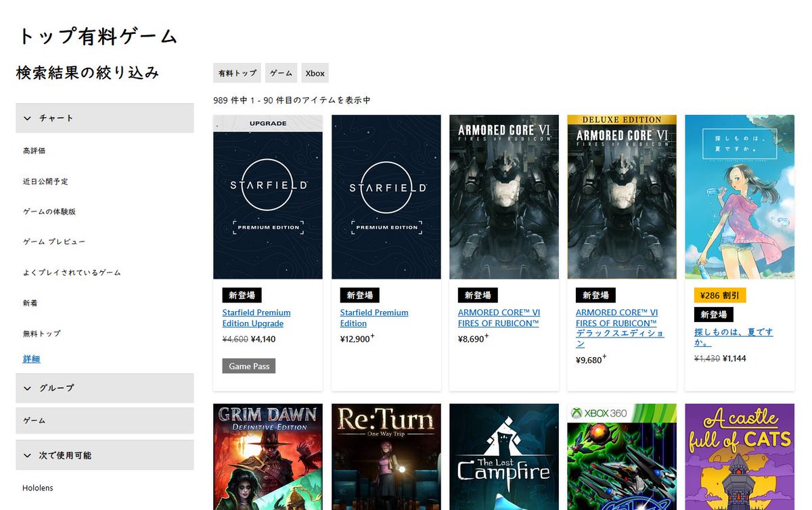This screenshot has height=510, width=812.
Task: Select the よくプレイされているゲーム filter
Action: [72, 272]
